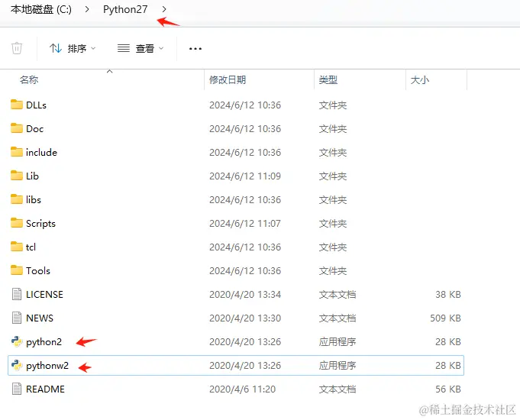Select the Scripts folder icon

click(x=17, y=223)
